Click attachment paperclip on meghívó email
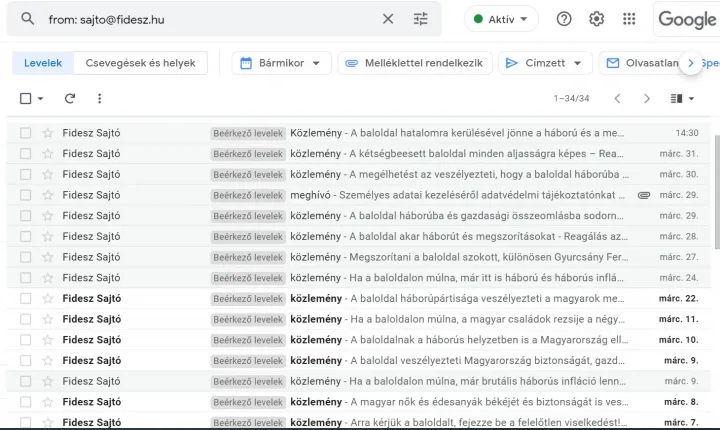720x430 pixels. pyautogui.click(x=644, y=195)
